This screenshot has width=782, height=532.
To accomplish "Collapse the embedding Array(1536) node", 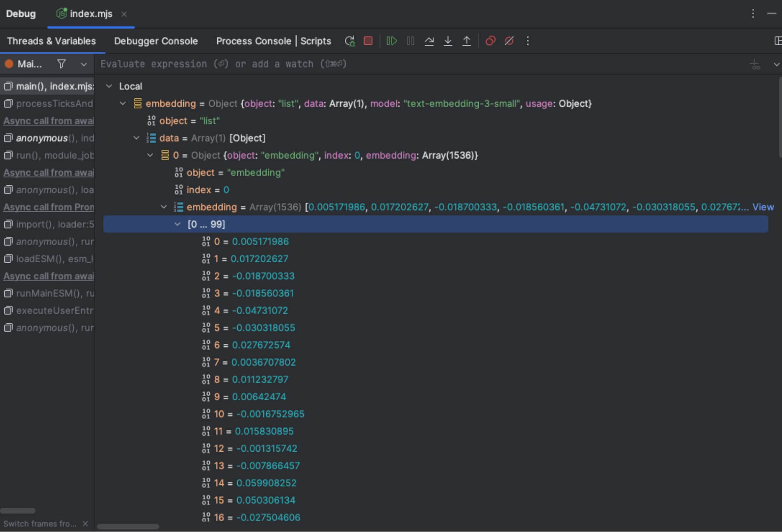I will pyautogui.click(x=164, y=207).
